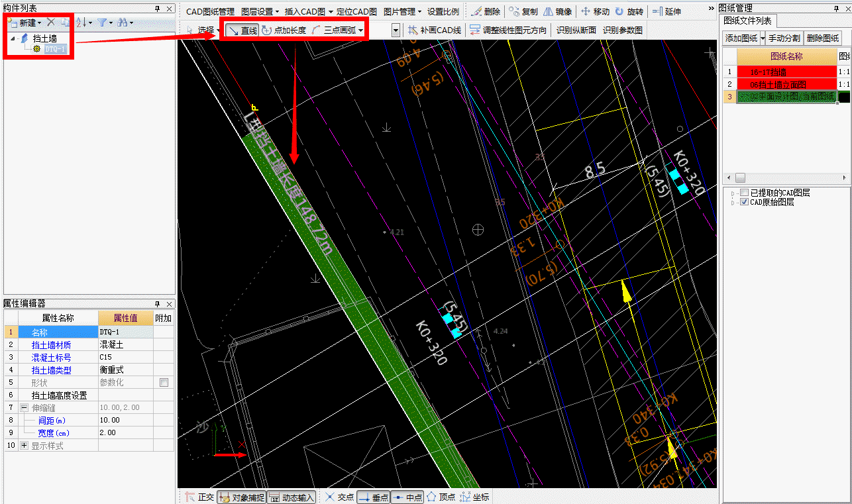Click the 选择 selection arrow tool

click(x=201, y=30)
